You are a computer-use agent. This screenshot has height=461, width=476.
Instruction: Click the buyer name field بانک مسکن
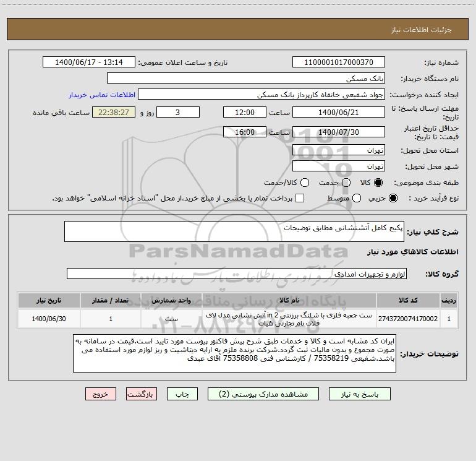click(246, 78)
